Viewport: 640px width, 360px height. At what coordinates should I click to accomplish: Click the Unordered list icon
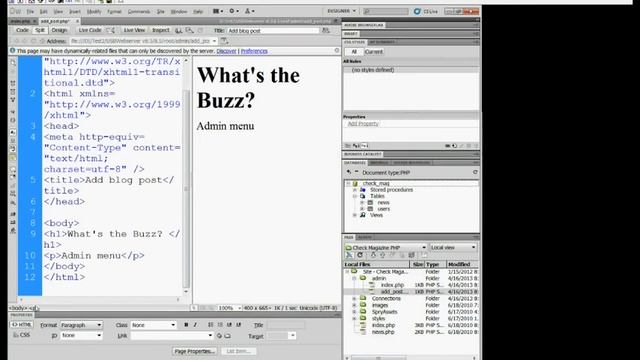tap(211, 325)
